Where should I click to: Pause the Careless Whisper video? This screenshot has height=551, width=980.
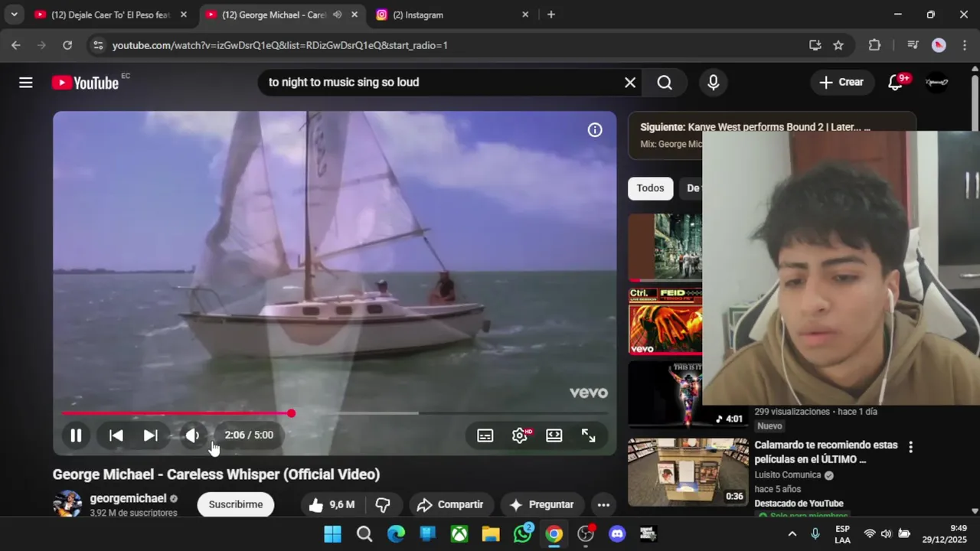[x=76, y=435]
